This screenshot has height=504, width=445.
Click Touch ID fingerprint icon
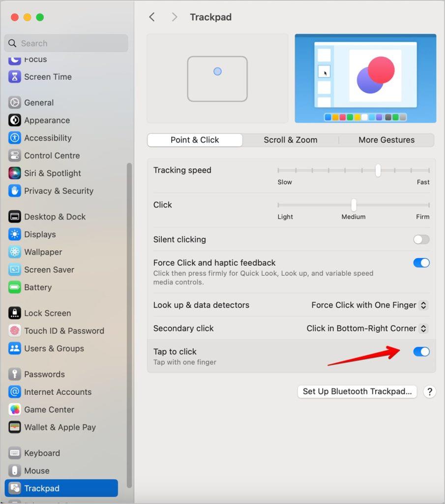coord(14,331)
